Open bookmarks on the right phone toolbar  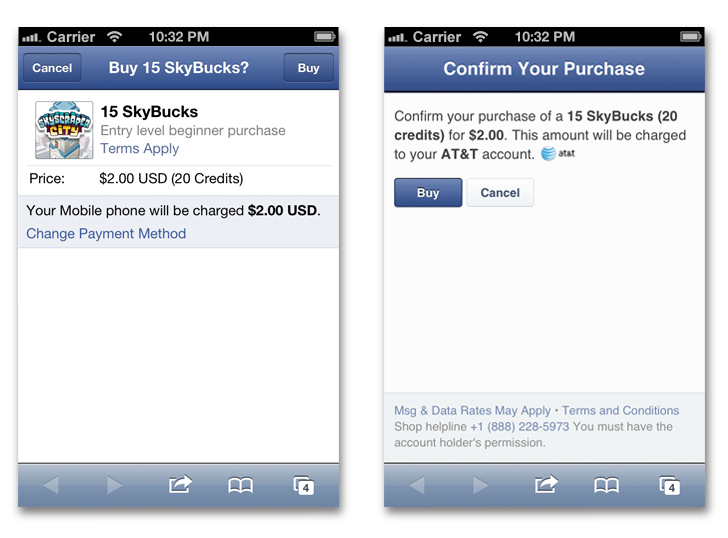coord(606,485)
